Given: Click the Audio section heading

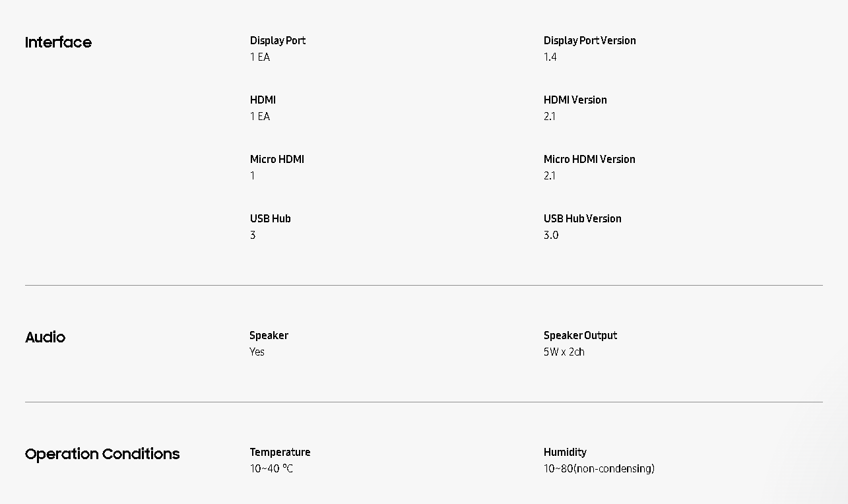Looking at the screenshot, I should point(45,337).
